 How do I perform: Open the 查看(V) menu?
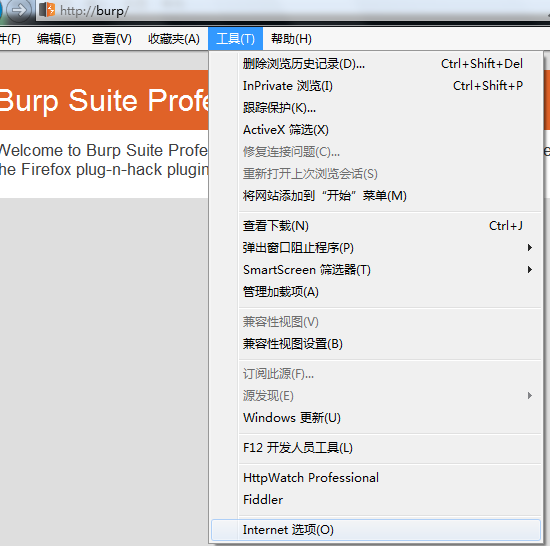click(x=112, y=39)
